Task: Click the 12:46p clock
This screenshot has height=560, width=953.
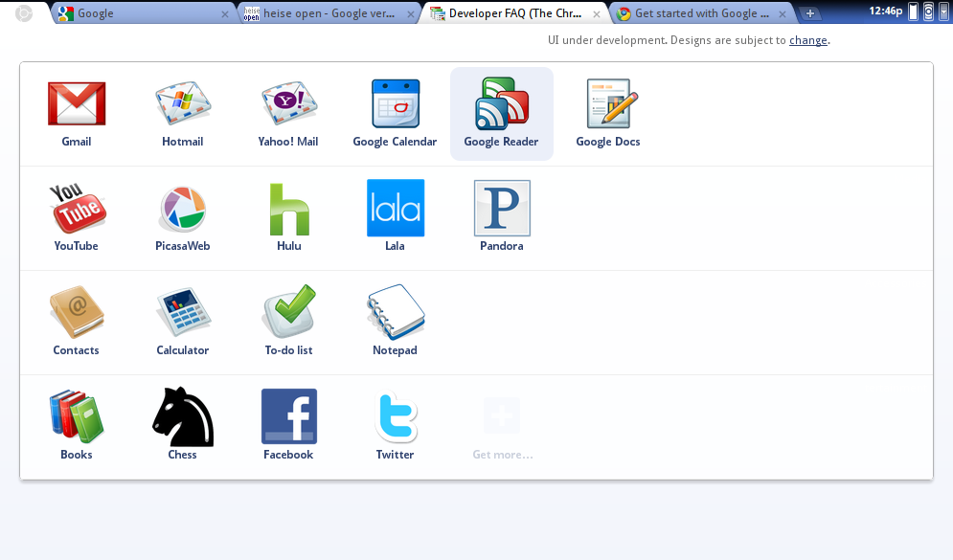Action: (886, 11)
